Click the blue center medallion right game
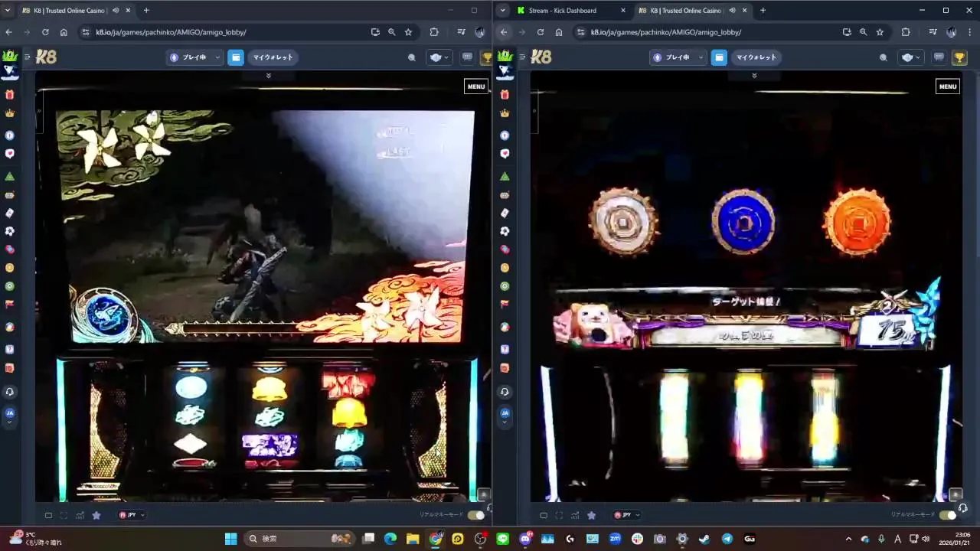The height and width of the screenshot is (551, 980). click(x=743, y=223)
